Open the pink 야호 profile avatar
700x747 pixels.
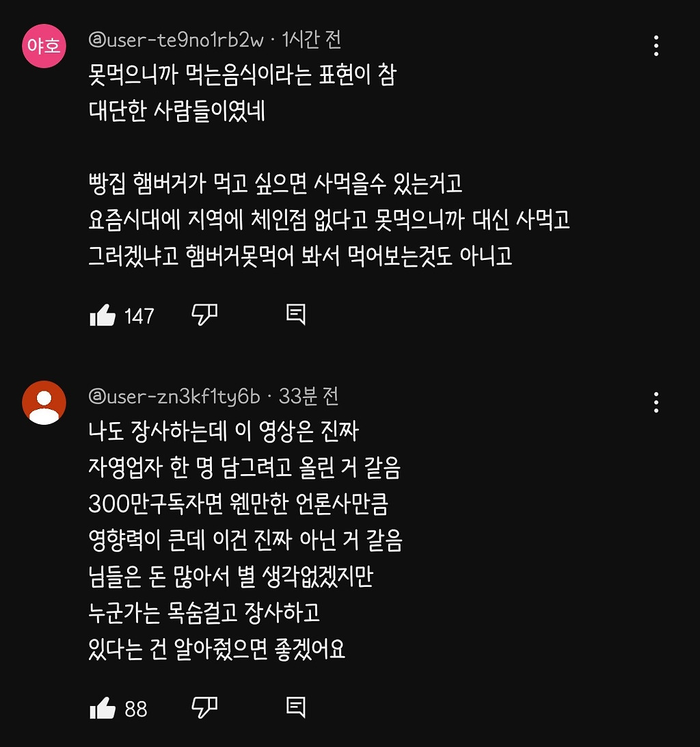pyautogui.click(x=44, y=46)
